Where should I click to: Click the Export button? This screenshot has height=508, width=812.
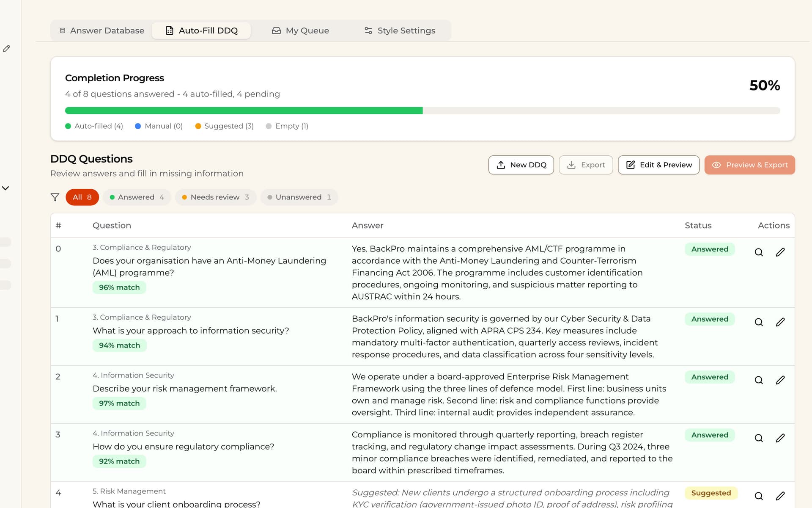pos(586,165)
